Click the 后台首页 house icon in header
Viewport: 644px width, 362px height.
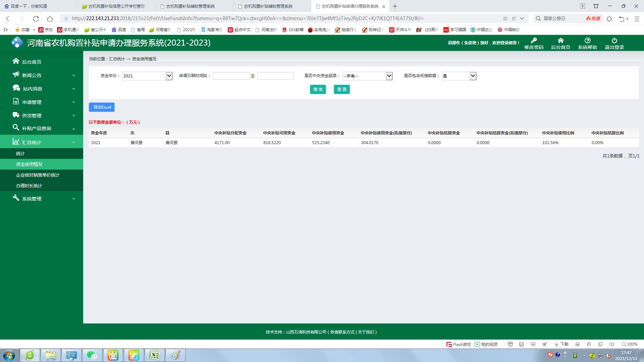(x=560, y=41)
